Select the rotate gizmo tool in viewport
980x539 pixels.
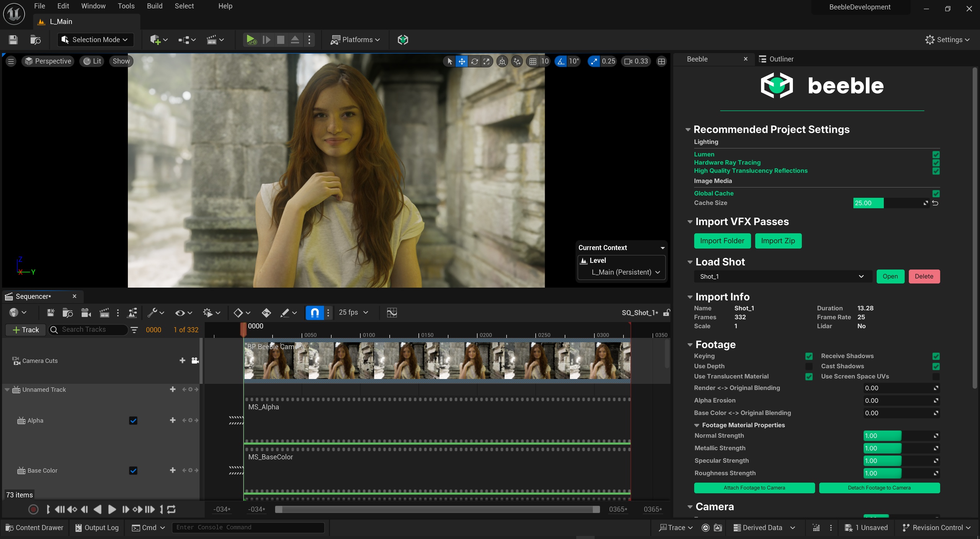474,61
